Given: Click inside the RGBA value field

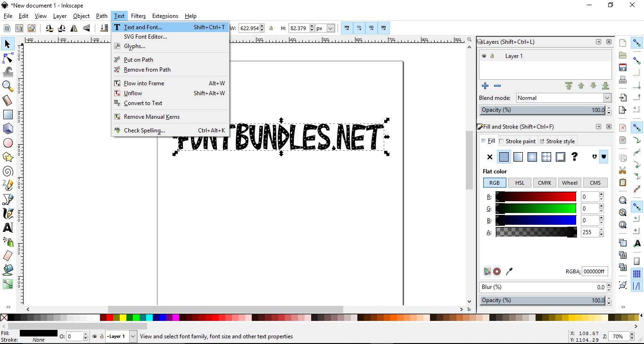Looking at the screenshot, I should [x=594, y=271].
